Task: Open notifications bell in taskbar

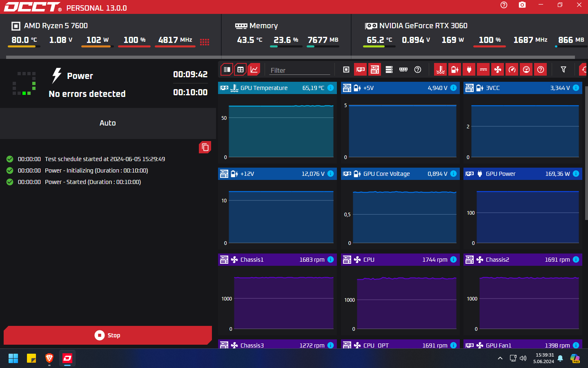Action: click(x=560, y=359)
